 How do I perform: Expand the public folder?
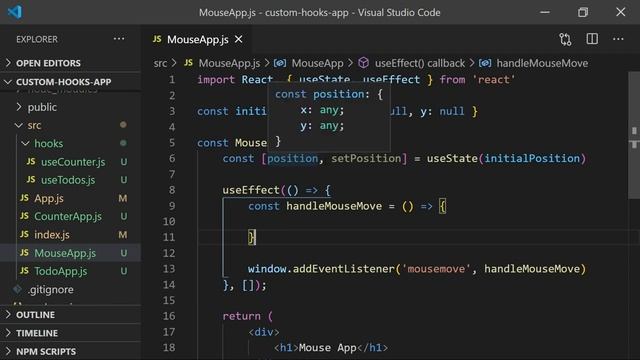(x=70, y=107)
